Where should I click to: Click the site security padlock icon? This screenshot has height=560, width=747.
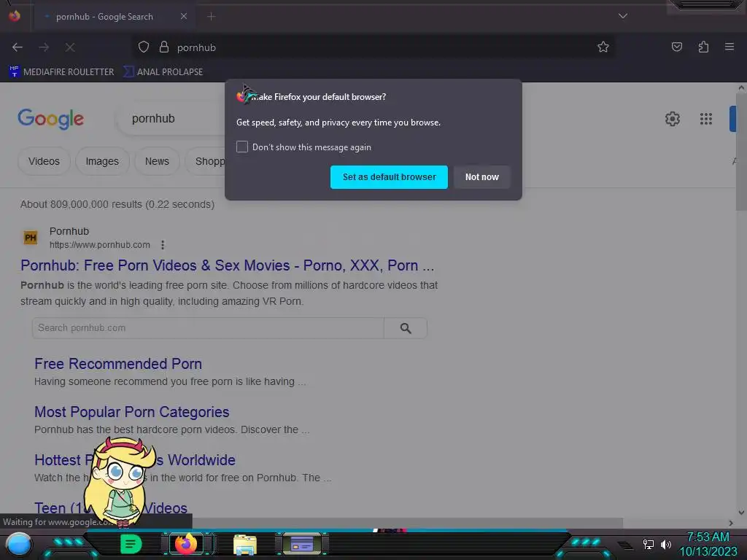click(x=164, y=47)
